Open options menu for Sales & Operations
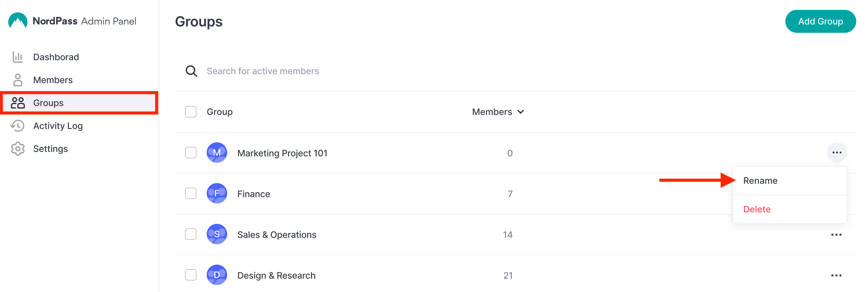This screenshot has height=292, width=868. [836, 234]
